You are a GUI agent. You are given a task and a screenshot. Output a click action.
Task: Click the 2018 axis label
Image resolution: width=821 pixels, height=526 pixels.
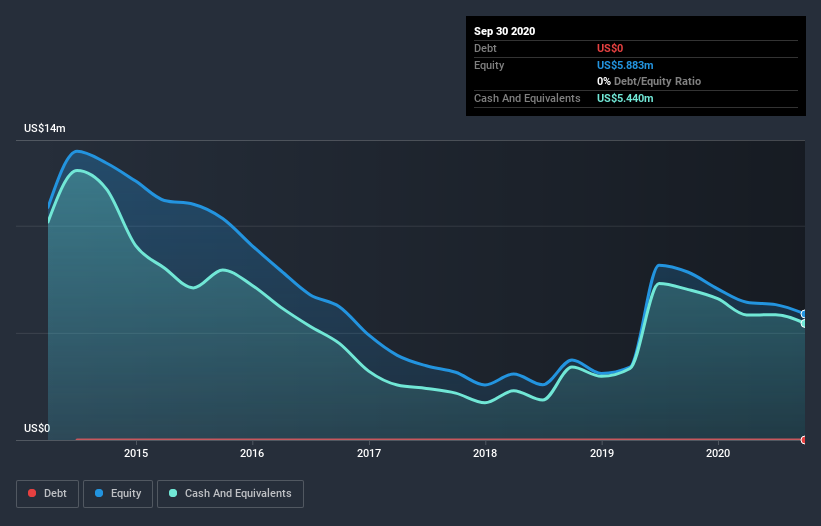(x=485, y=453)
